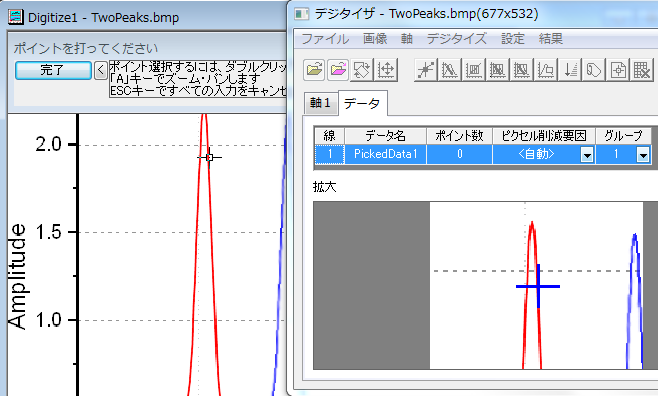Click the trace line with diagonal icon

(x=522, y=70)
